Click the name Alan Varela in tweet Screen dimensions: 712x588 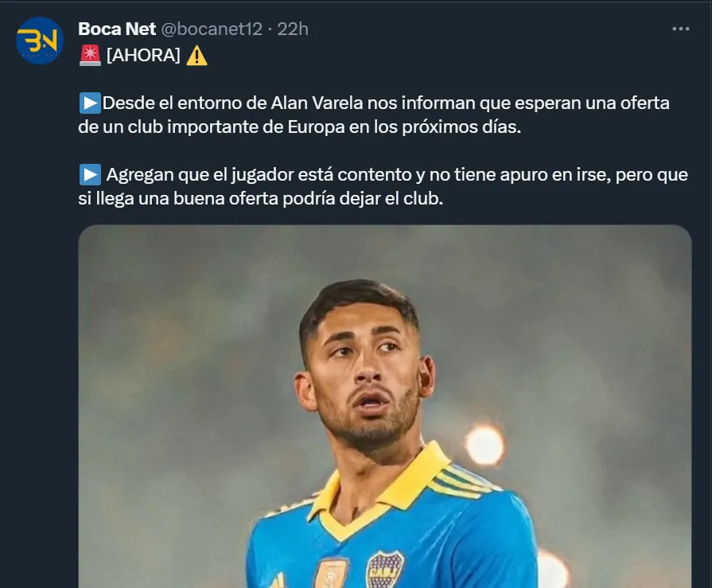317,103
